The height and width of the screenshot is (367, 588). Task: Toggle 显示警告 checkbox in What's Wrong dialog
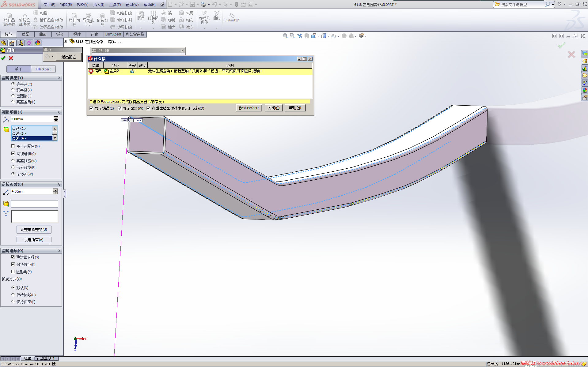(119, 108)
